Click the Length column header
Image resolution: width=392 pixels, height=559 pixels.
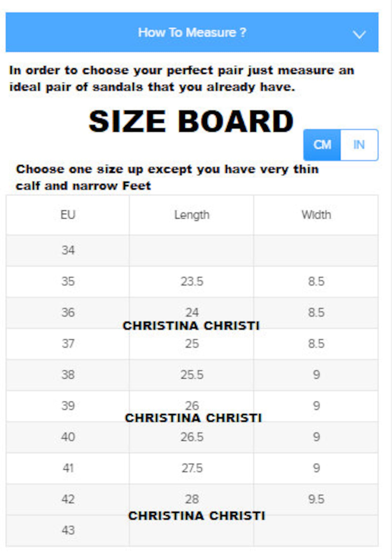192,215
